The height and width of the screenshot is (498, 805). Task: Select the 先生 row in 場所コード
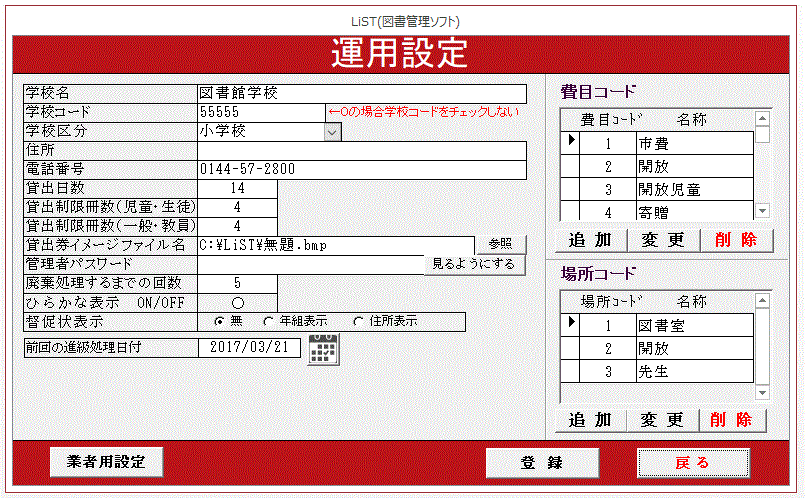coord(657,371)
